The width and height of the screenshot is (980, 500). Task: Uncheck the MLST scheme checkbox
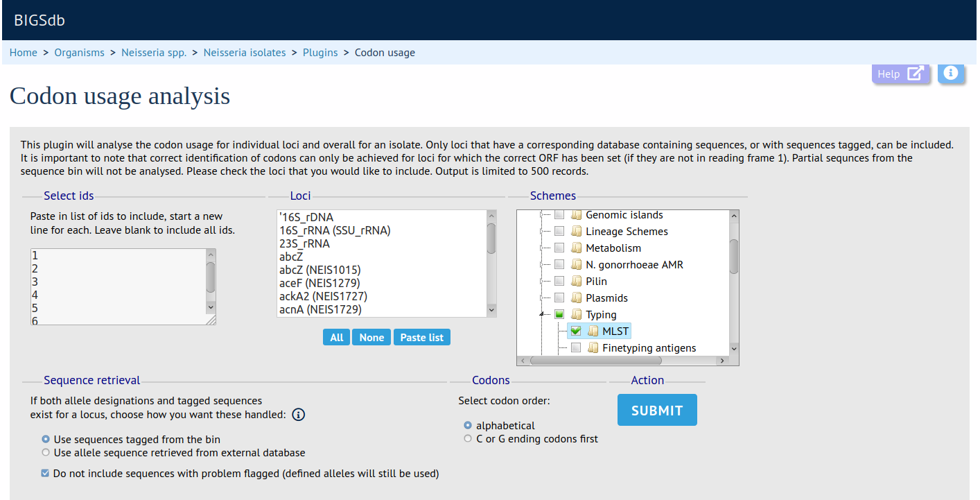[x=575, y=331]
